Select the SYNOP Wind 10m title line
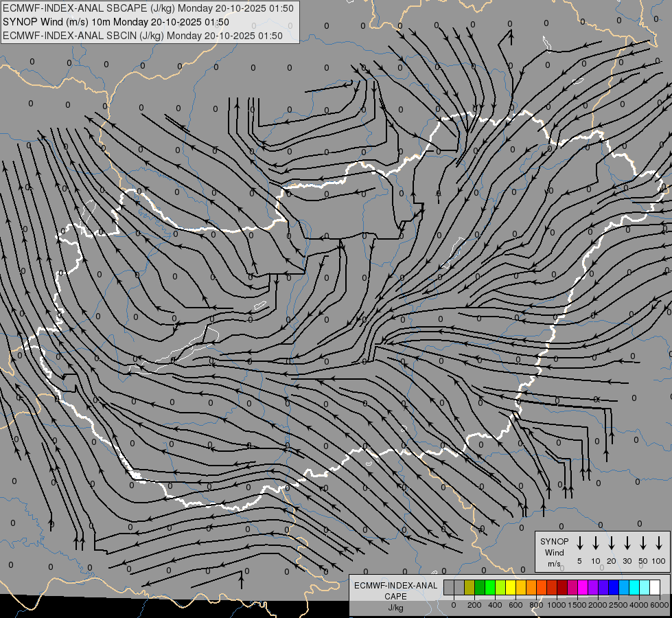 [x=116, y=22]
